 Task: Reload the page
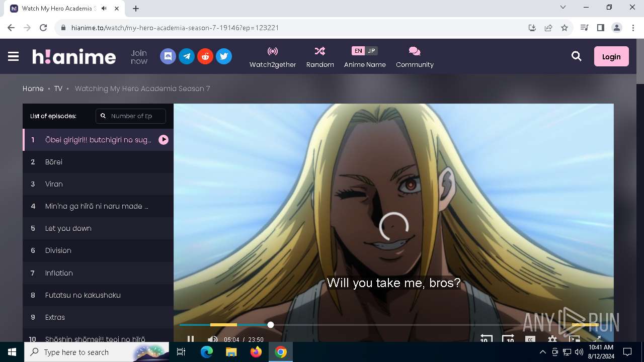click(43, 28)
